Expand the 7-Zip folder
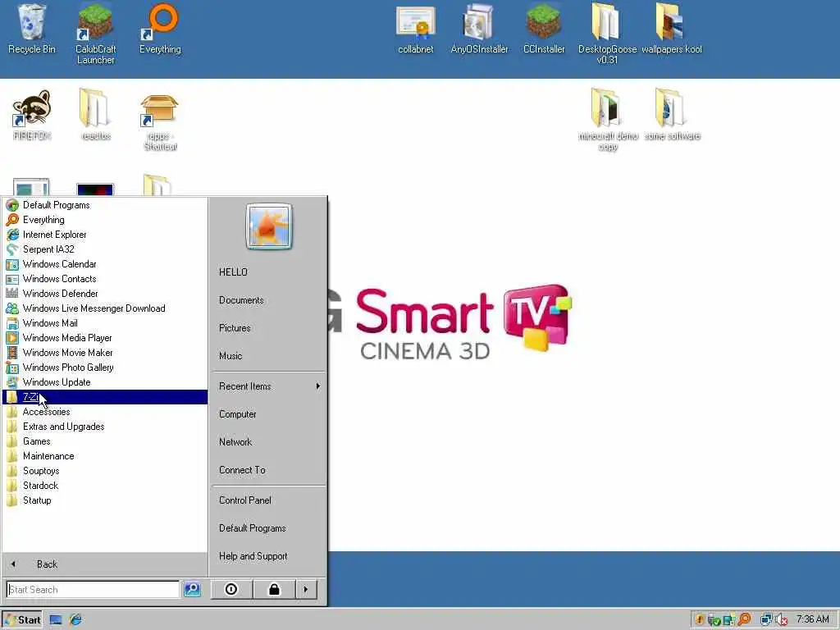Viewport: 840px width, 630px height. 105,397
